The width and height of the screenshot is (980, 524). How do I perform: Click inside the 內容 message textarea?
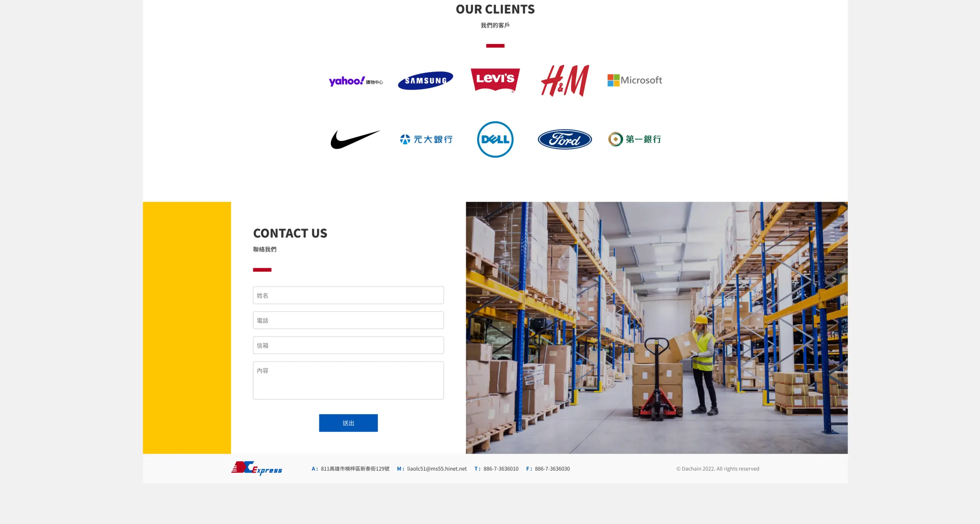[x=348, y=380]
